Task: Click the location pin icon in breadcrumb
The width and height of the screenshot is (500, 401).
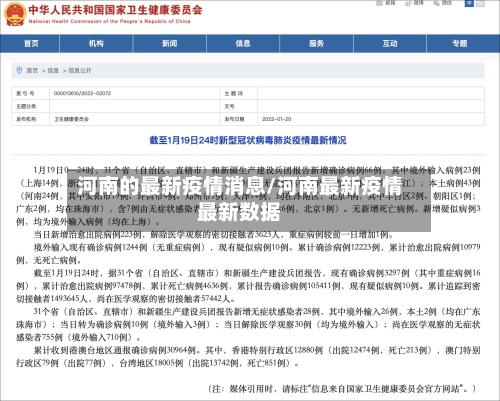Action: [x=19, y=70]
